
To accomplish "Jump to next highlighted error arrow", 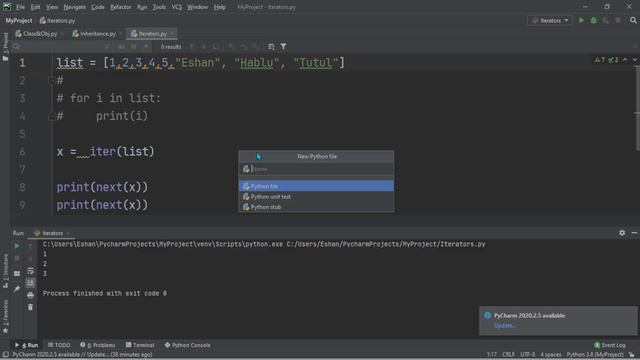I will pyautogui.click(x=634, y=60).
